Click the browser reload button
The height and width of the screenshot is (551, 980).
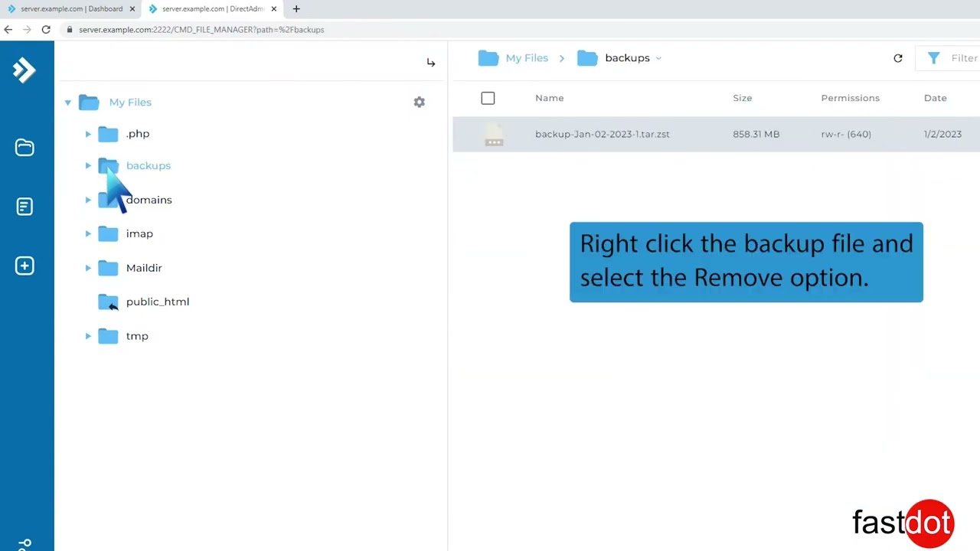46,30
